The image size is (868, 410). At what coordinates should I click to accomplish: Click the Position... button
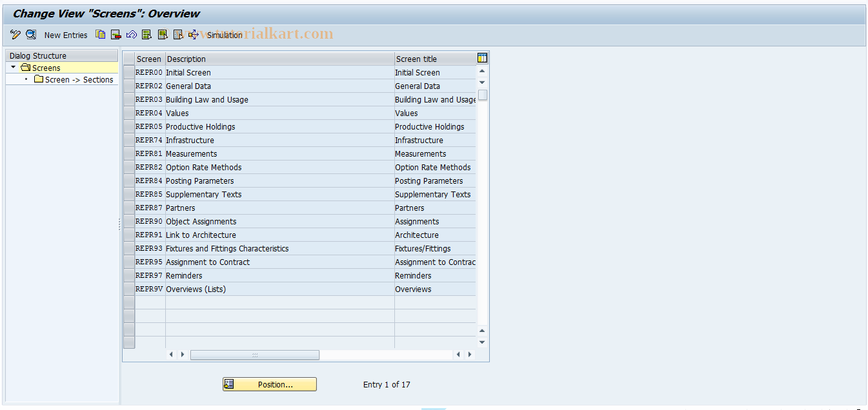[x=270, y=384]
